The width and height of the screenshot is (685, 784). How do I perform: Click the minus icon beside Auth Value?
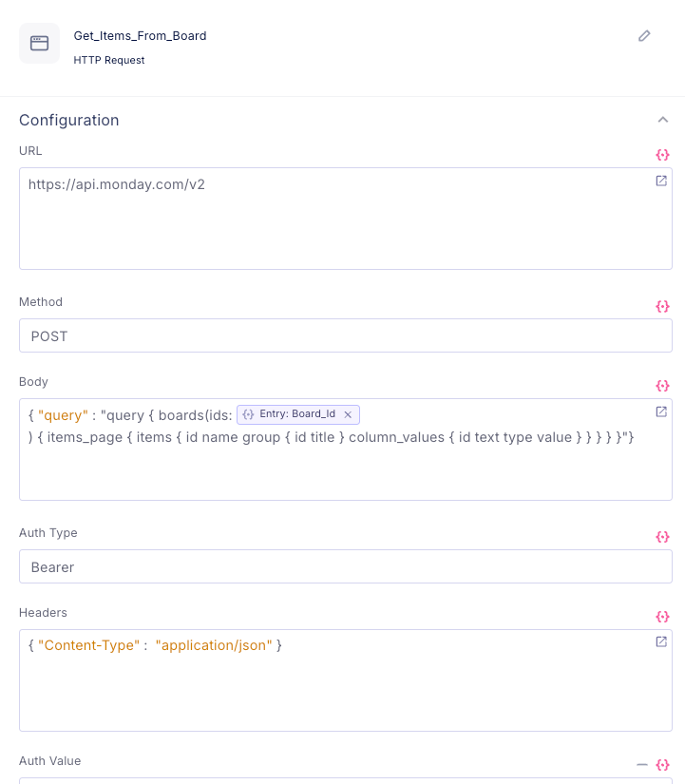(642, 765)
